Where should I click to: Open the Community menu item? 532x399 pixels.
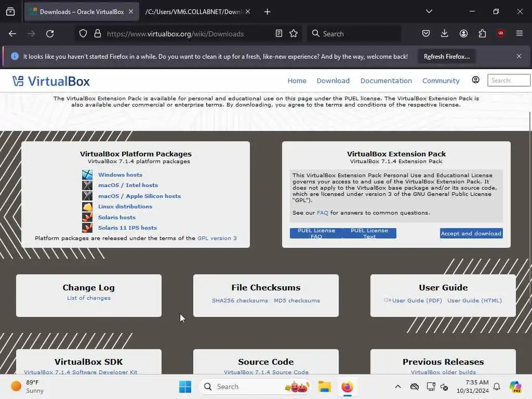coord(441,81)
